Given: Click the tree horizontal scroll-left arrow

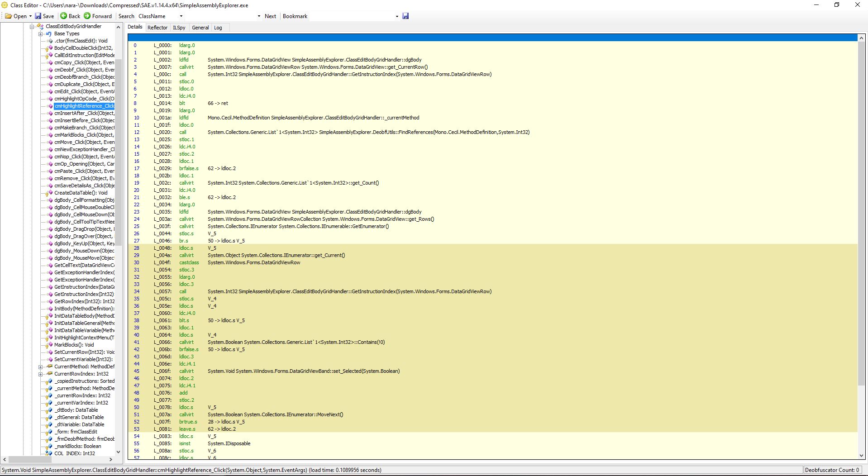Looking at the screenshot, I should point(5,459).
